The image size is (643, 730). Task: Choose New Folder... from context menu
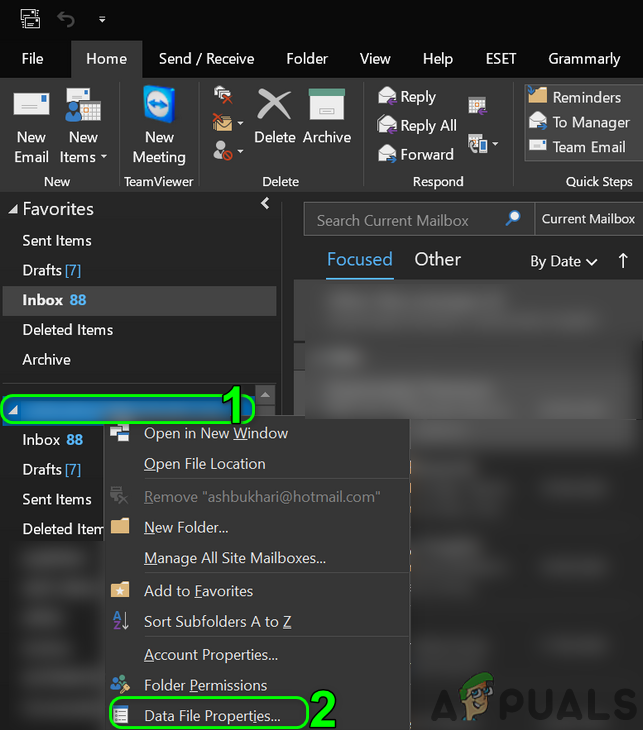258,527
